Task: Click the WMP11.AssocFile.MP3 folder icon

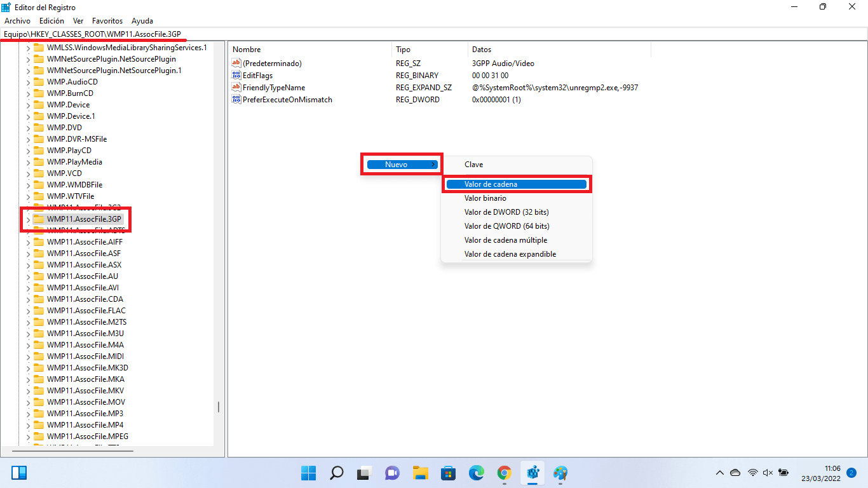Action: click(x=39, y=414)
